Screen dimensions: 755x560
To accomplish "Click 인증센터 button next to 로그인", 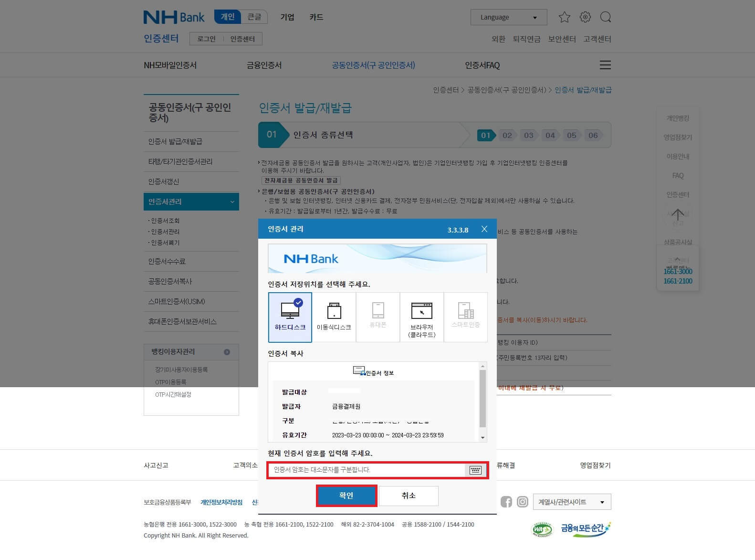I will (x=242, y=39).
